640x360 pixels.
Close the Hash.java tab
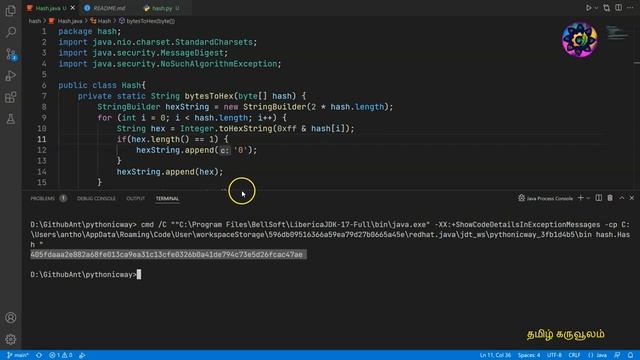coord(73,8)
